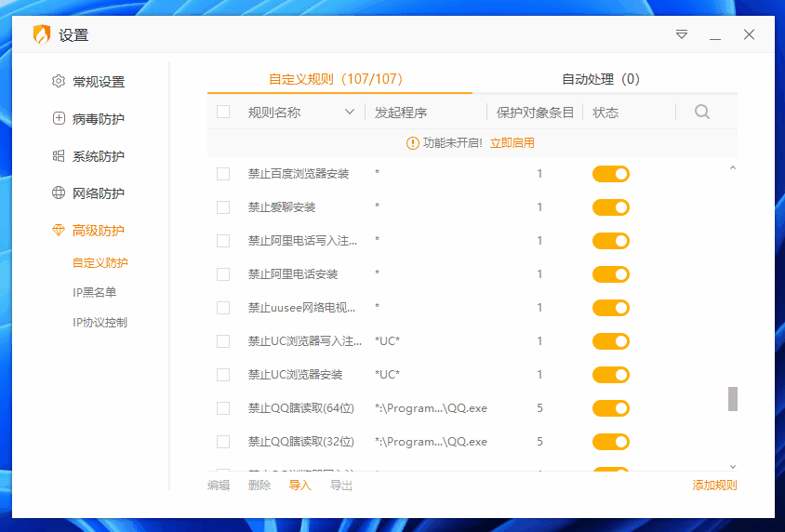Switch to 自定义规则 (107/107) tab

coord(336,79)
